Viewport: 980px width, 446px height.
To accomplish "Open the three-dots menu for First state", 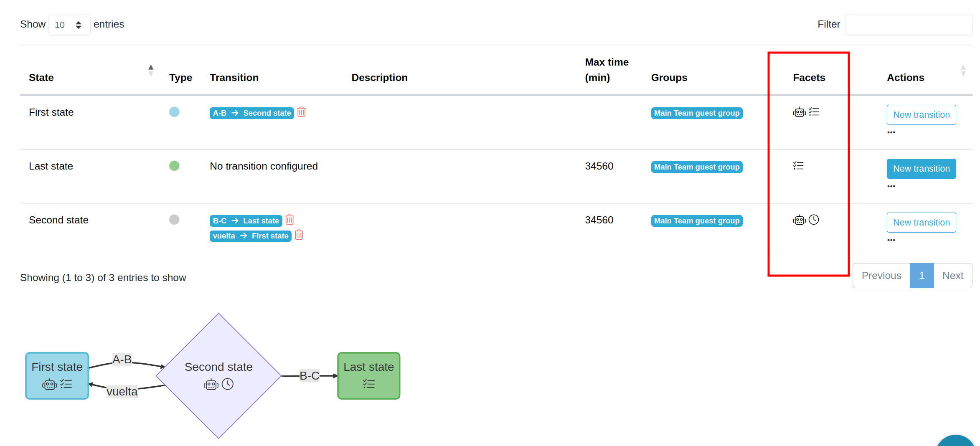I will [x=891, y=132].
